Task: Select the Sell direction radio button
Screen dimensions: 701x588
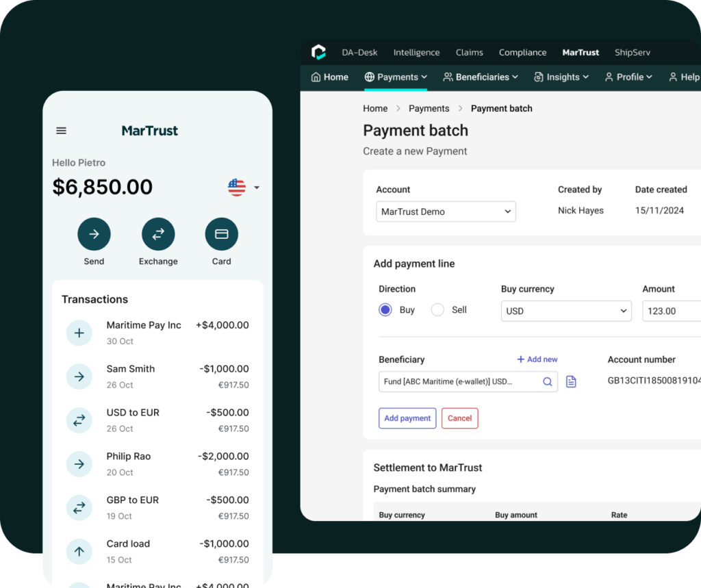Action: [x=437, y=309]
